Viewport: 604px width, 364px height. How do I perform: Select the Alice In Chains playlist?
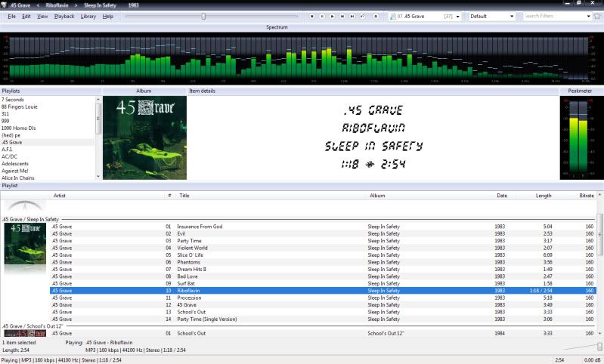47,177
